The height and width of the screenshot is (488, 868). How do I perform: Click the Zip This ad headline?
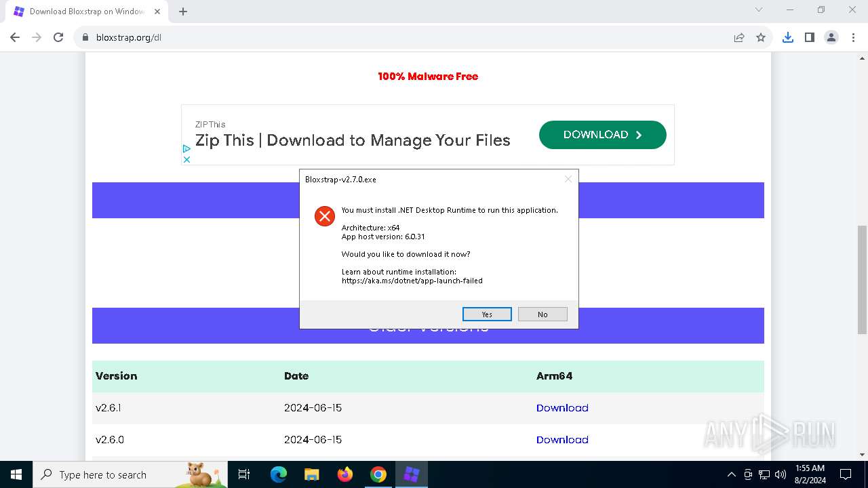coord(353,140)
